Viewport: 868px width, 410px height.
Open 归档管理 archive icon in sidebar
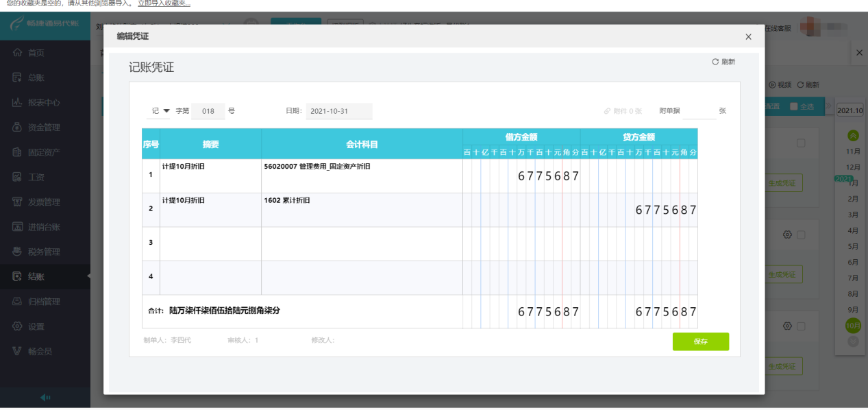(x=18, y=301)
